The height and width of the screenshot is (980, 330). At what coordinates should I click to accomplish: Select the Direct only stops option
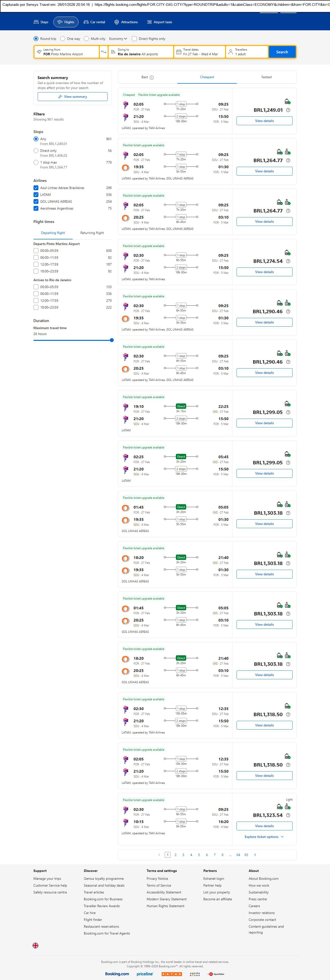(36, 151)
